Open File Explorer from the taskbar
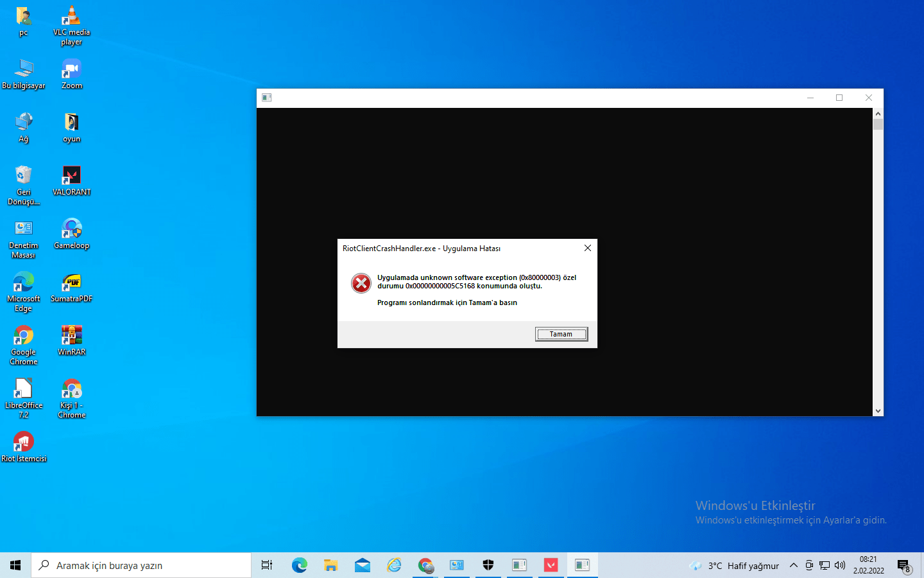 [x=331, y=565]
